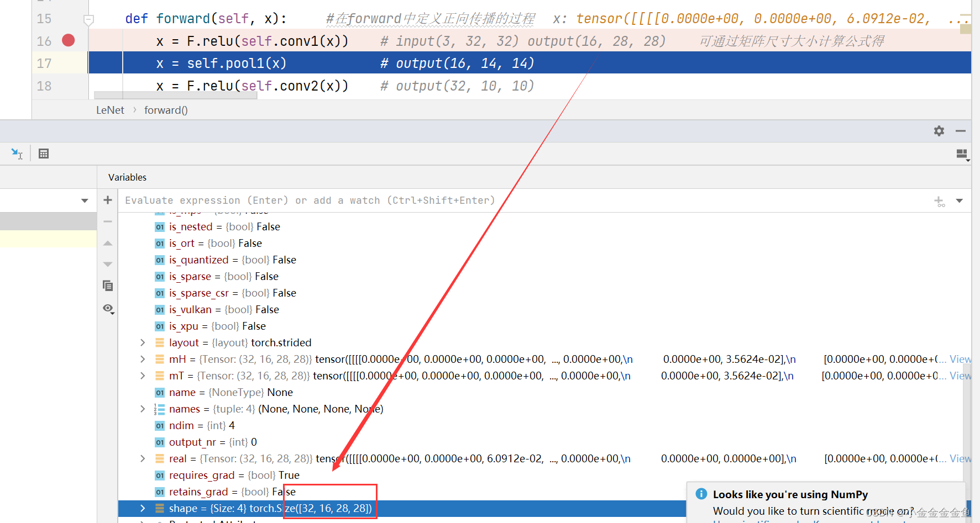
Task: Minimize the debug tool window
Action: point(961,131)
